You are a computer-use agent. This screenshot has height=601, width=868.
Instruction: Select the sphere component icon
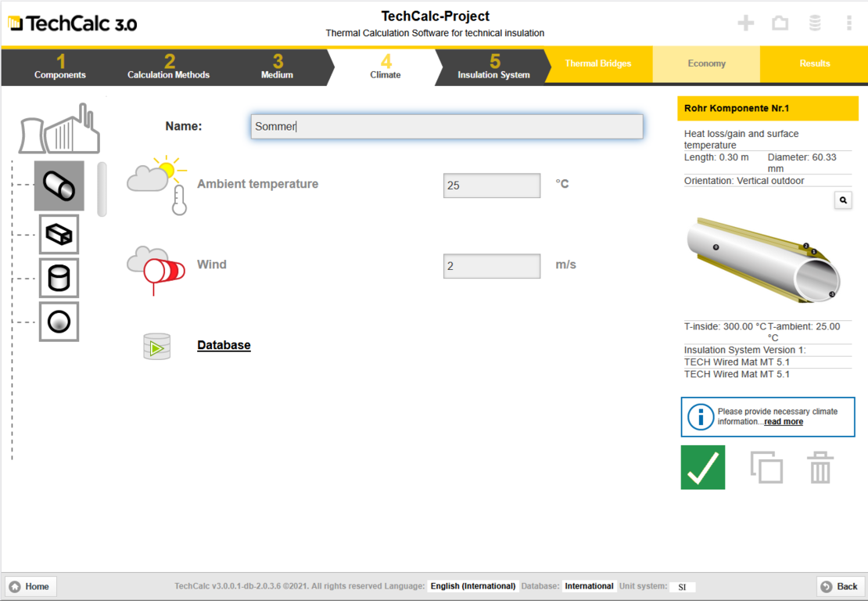click(x=59, y=322)
